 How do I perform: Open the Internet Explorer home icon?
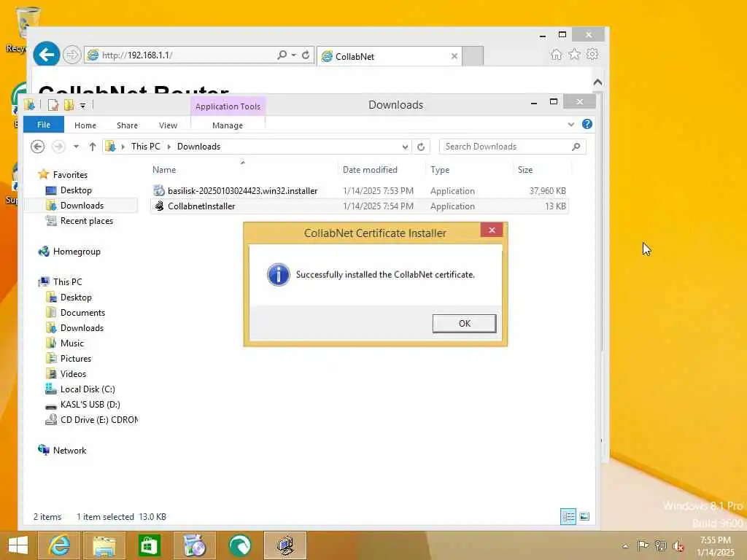pos(556,54)
